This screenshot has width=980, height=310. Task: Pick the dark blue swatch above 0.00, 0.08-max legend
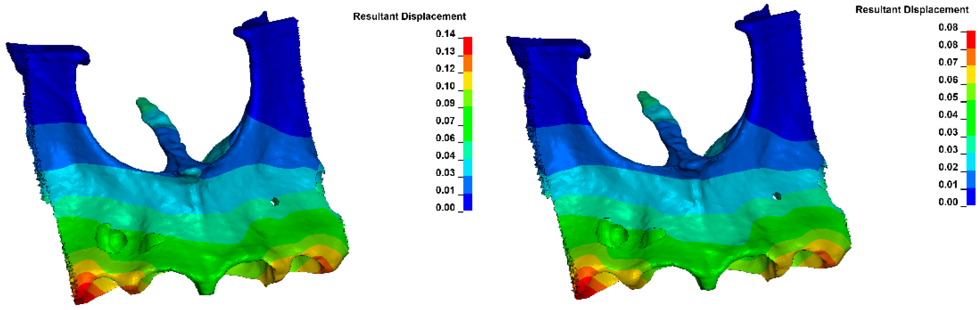tap(971, 197)
